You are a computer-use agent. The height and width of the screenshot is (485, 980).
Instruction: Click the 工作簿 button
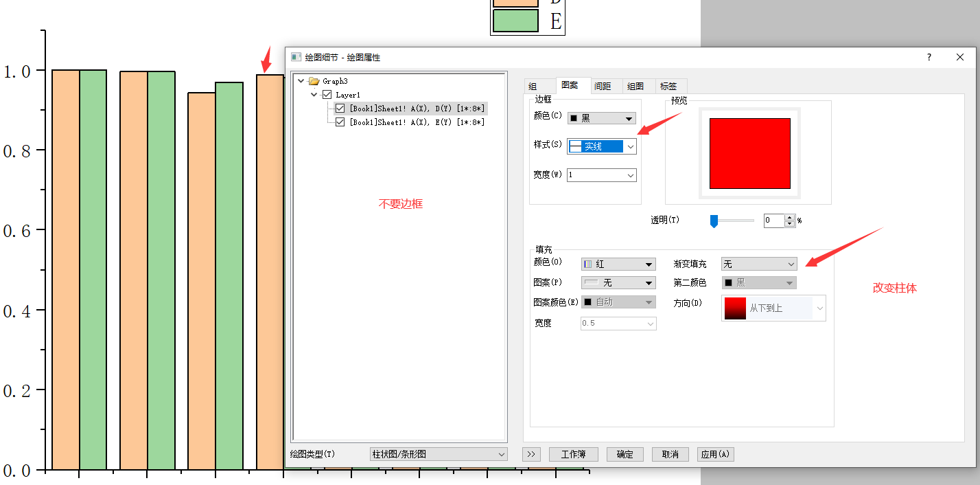pyautogui.click(x=573, y=454)
